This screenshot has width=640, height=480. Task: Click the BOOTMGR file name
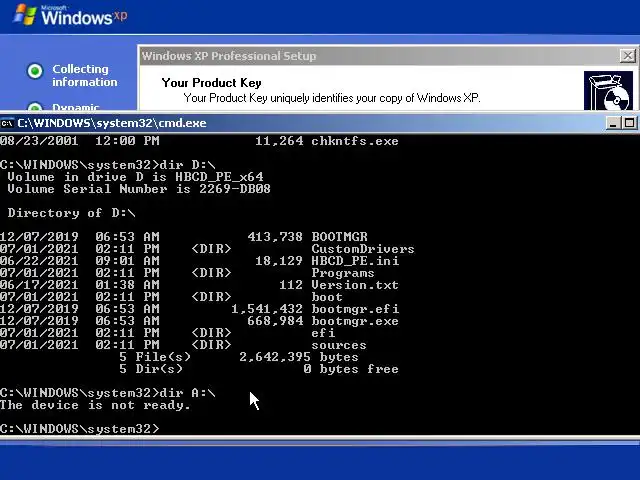339,237
